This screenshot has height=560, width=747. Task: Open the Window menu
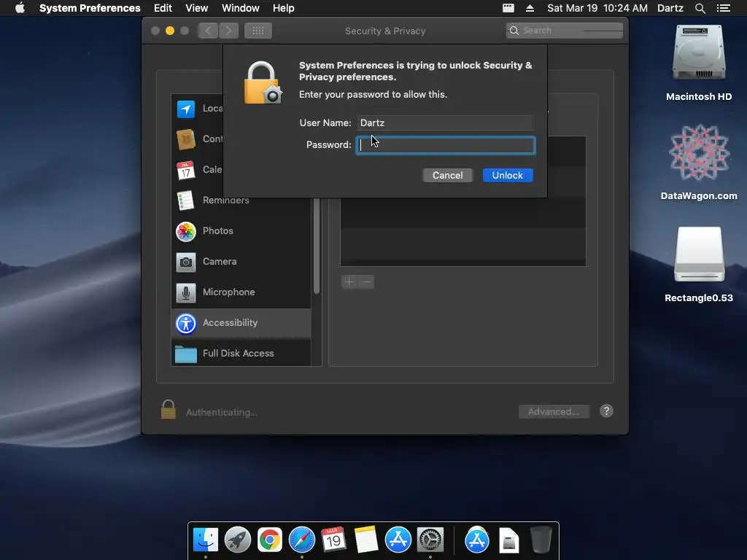(241, 8)
